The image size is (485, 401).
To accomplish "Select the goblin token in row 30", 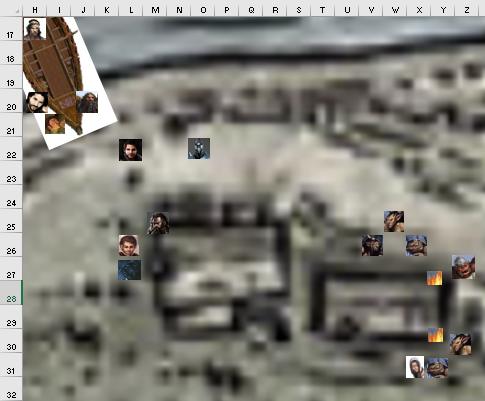I will coord(461,344).
